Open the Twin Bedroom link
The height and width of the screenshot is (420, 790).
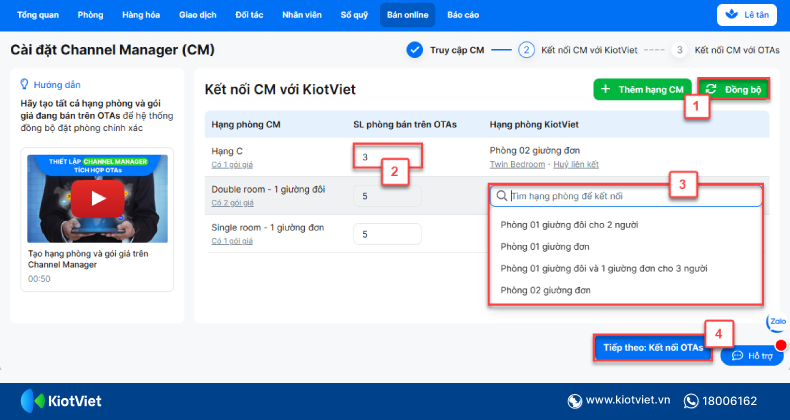517,164
